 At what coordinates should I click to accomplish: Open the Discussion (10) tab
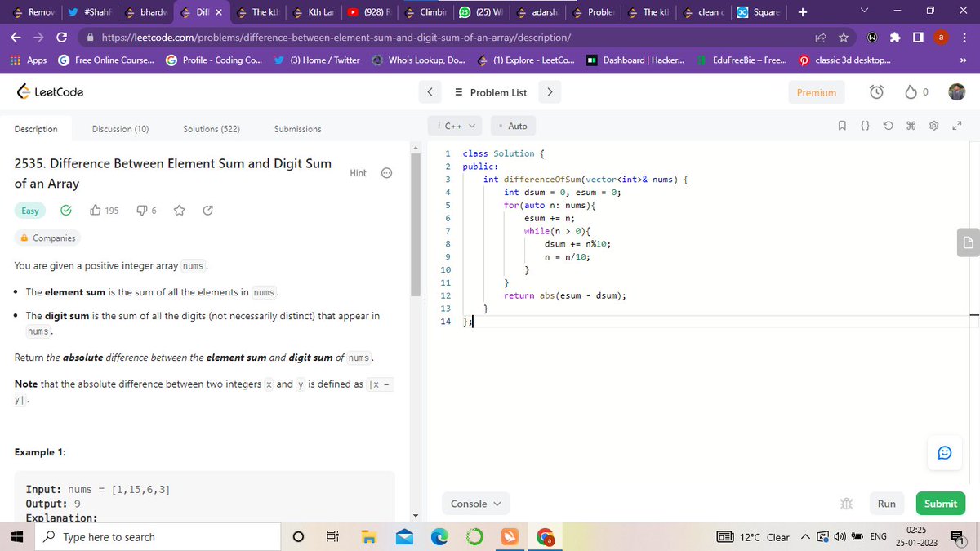pyautogui.click(x=120, y=129)
